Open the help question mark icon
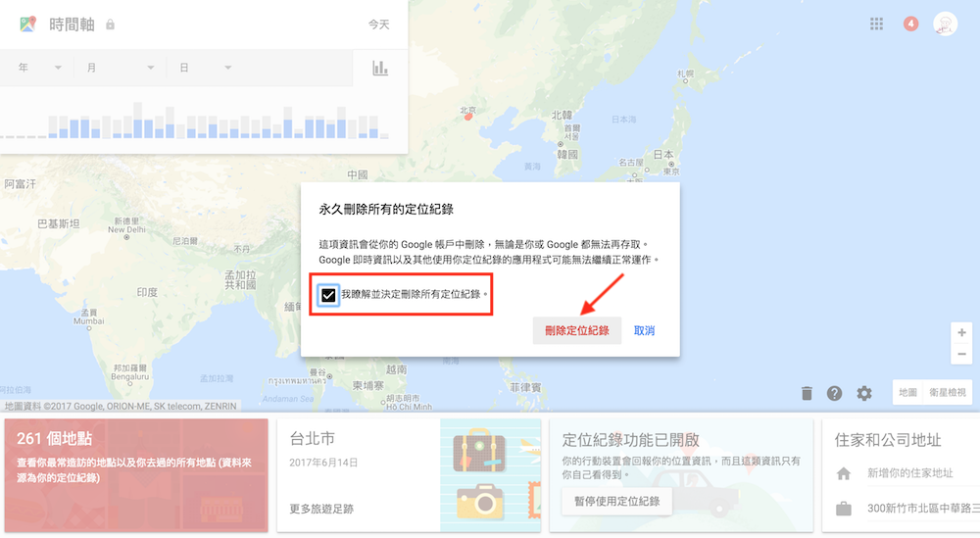Screen dimensions: 980x538 [834, 393]
